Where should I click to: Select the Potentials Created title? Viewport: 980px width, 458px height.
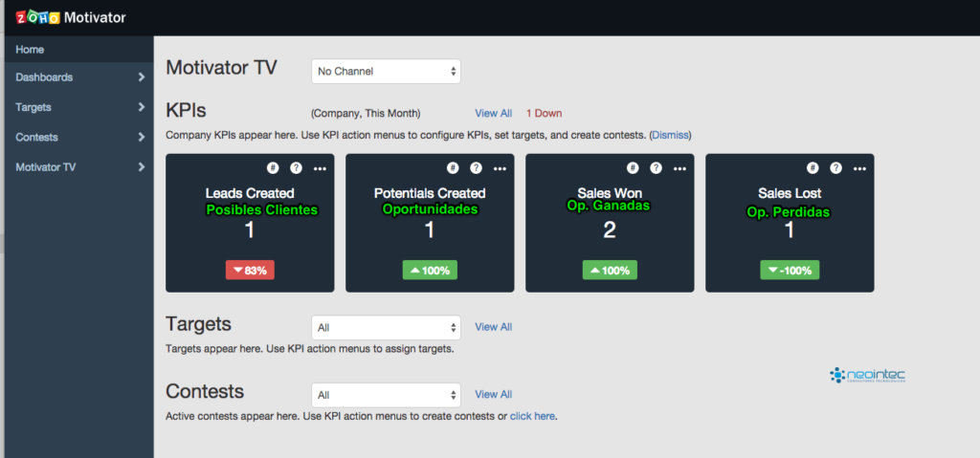(430, 194)
